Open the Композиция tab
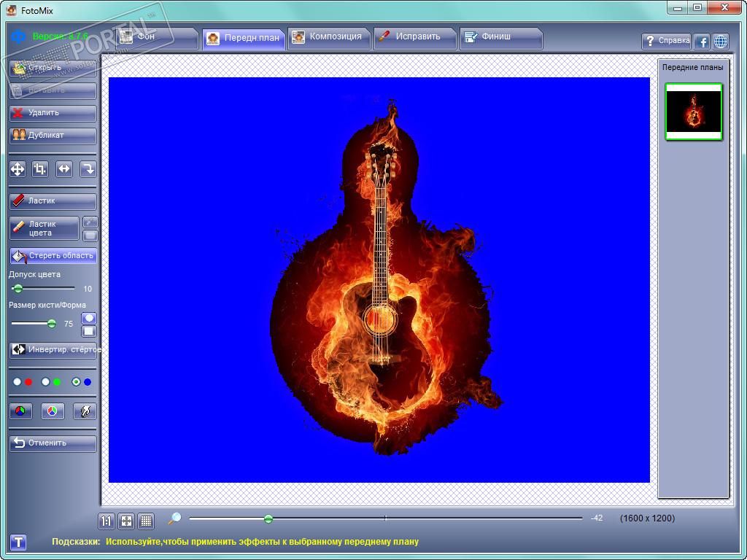The image size is (747, 560). pos(329,38)
